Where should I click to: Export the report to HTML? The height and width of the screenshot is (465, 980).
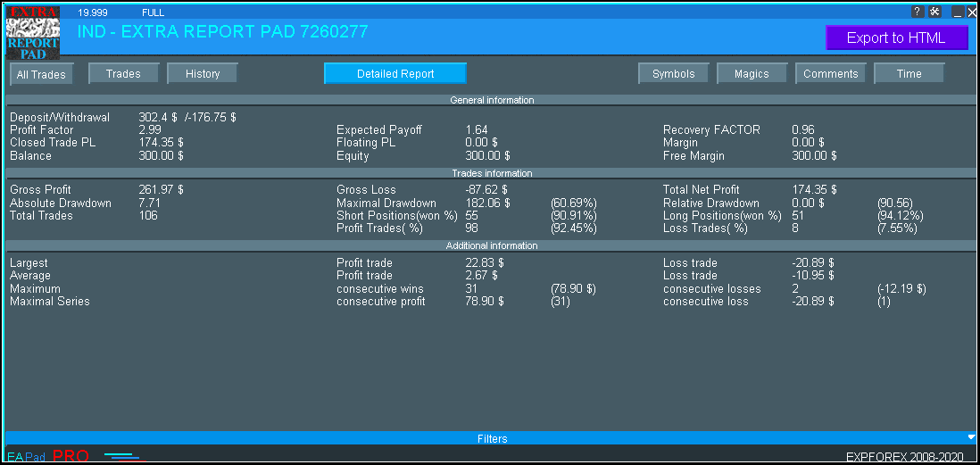tap(895, 37)
